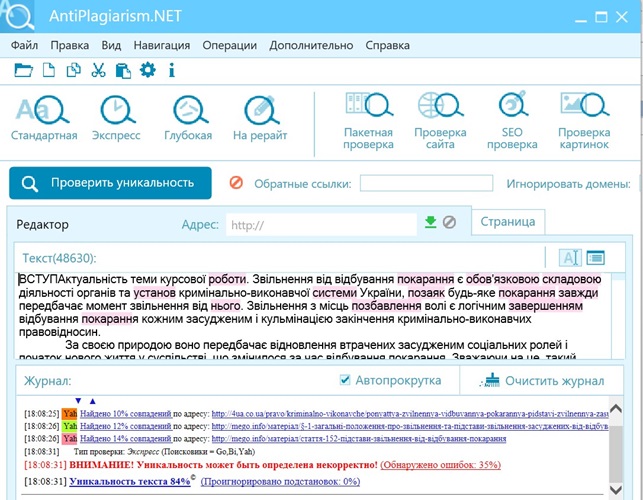
Task: Click the pink Yah marker in the log
Action: tap(70, 438)
